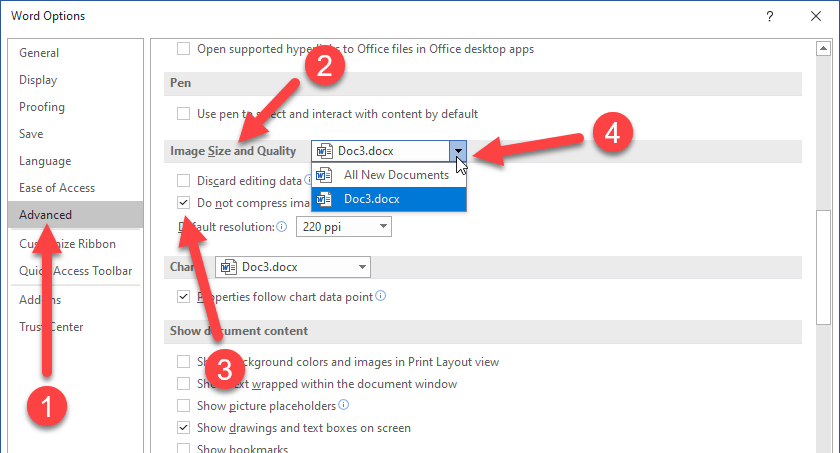Click the vertical scrollbar thumb
The width and height of the screenshot is (840, 453).
click(823, 265)
